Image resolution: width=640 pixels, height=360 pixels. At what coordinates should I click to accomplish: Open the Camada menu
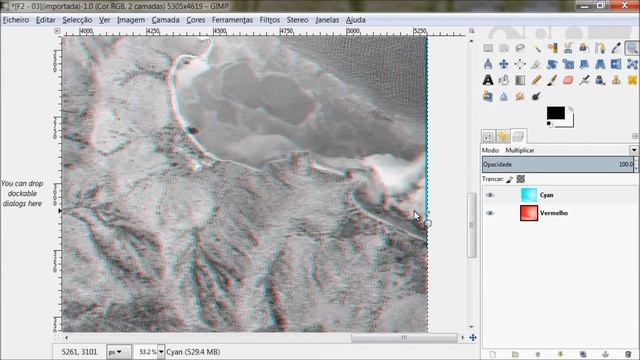(165, 20)
